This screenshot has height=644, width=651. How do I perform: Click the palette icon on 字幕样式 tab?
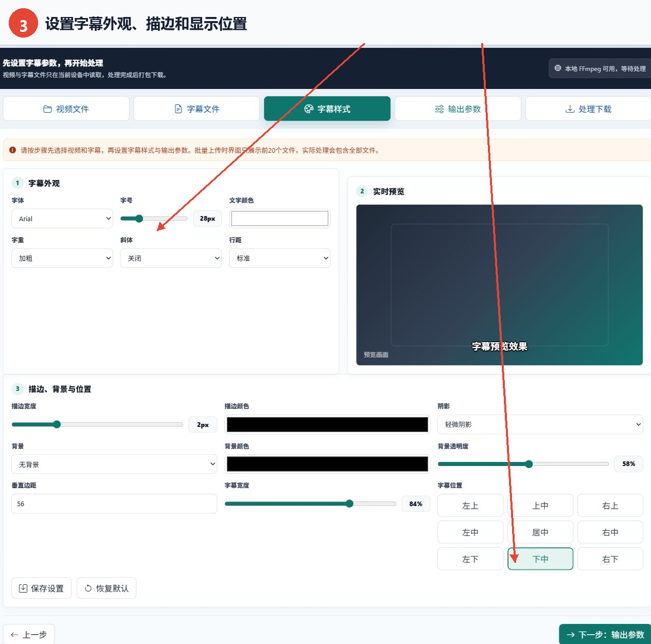(309, 109)
